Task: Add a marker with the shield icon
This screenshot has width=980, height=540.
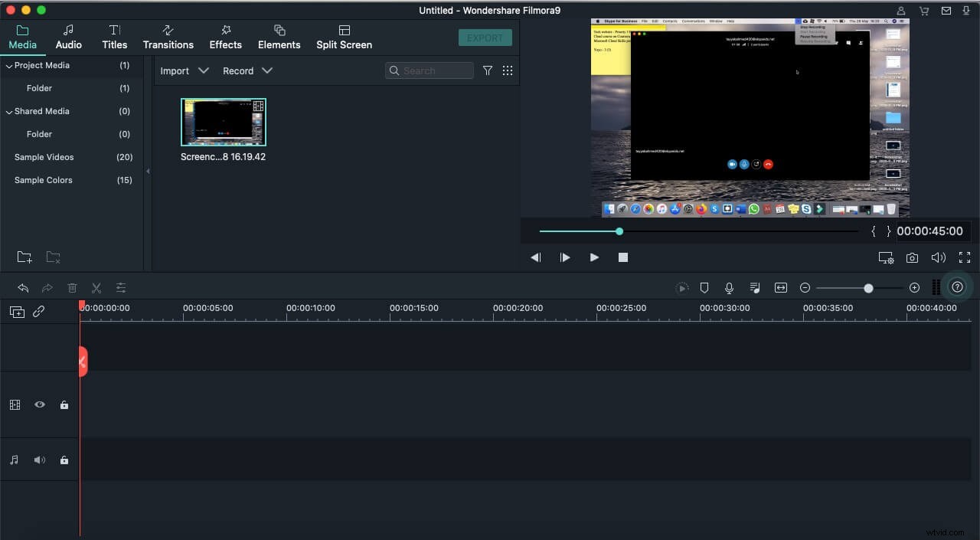Action: [704, 288]
